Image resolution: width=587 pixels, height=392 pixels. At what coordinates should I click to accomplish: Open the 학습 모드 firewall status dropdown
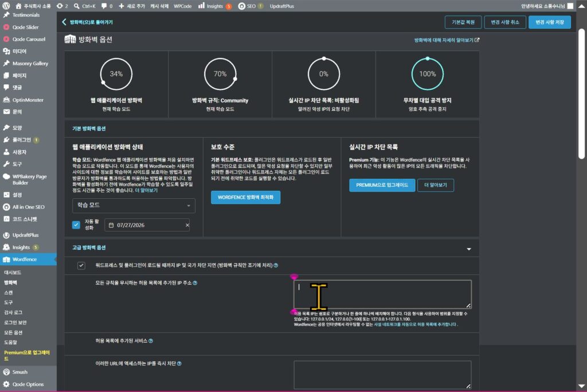134,206
